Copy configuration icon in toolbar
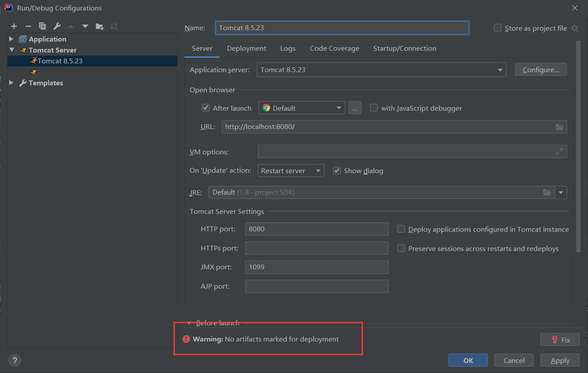The width and height of the screenshot is (588, 373). click(x=42, y=26)
